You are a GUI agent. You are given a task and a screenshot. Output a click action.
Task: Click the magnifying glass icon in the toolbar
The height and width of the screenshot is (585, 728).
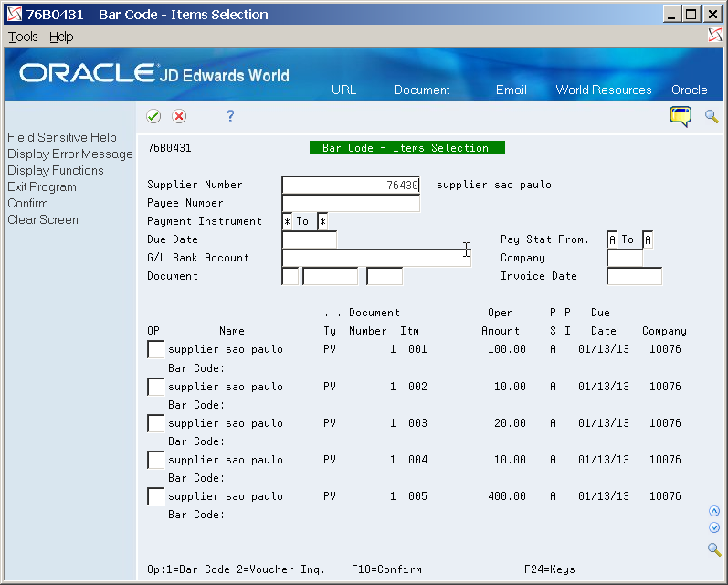pos(712,116)
